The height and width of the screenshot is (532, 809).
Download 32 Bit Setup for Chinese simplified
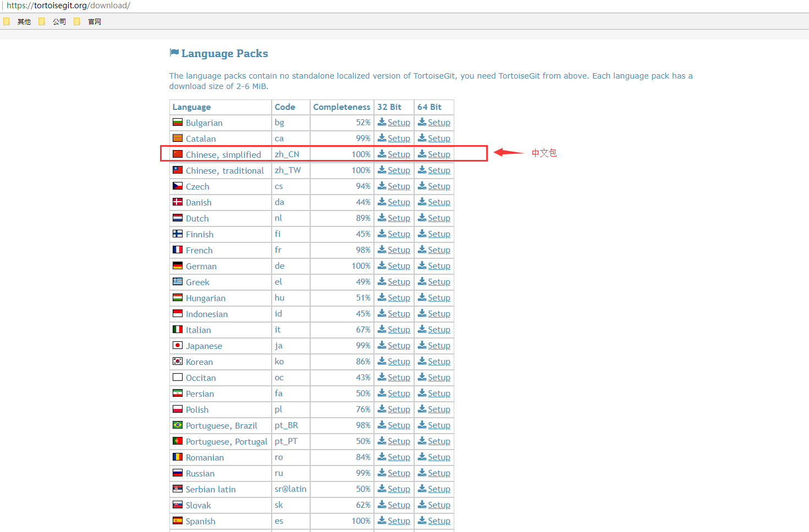click(x=394, y=154)
